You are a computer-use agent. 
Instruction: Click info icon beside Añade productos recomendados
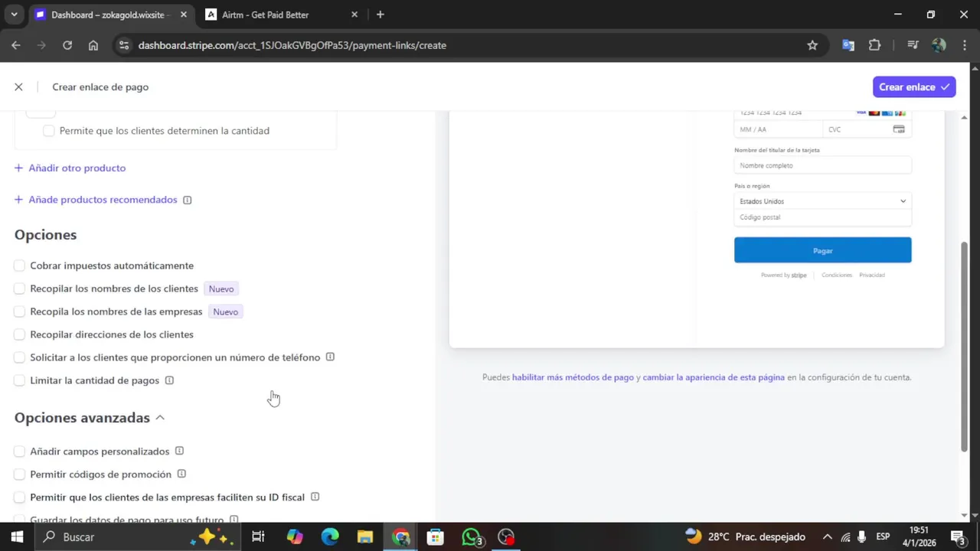(x=188, y=200)
